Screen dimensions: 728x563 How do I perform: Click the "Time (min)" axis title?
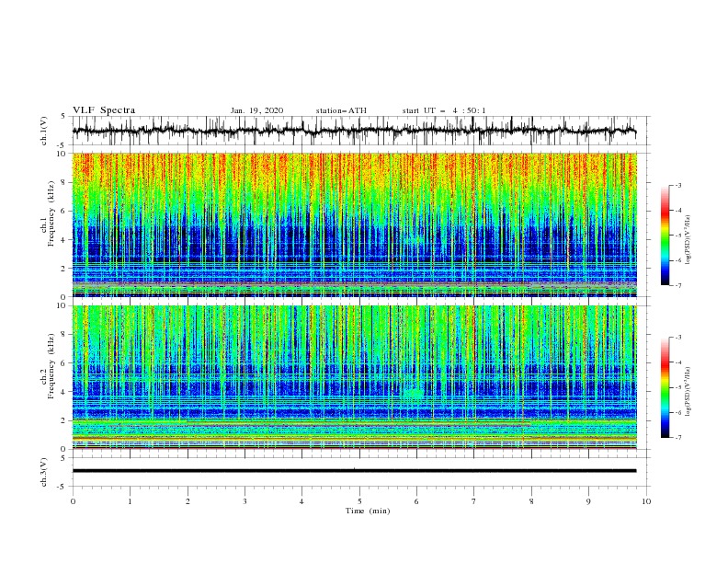pos(368,511)
